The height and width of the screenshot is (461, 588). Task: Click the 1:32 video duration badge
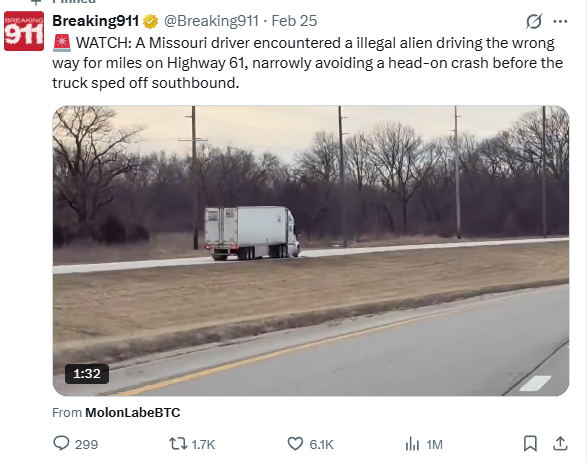87,374
